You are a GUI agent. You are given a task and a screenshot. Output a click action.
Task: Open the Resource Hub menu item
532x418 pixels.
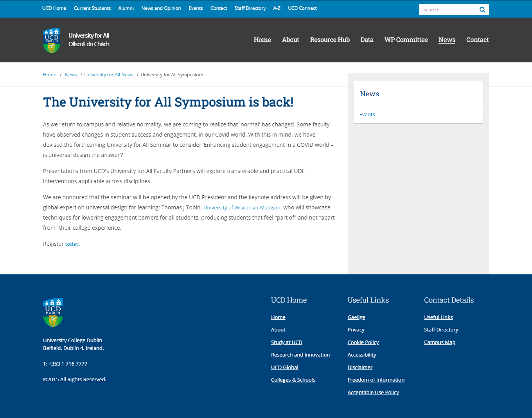click(x=329, y=40)
